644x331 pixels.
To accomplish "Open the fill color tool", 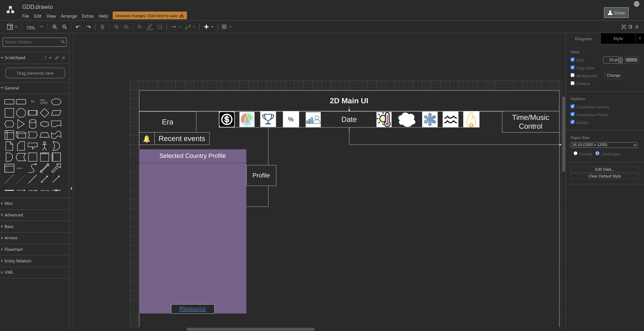I will point(139,27).
